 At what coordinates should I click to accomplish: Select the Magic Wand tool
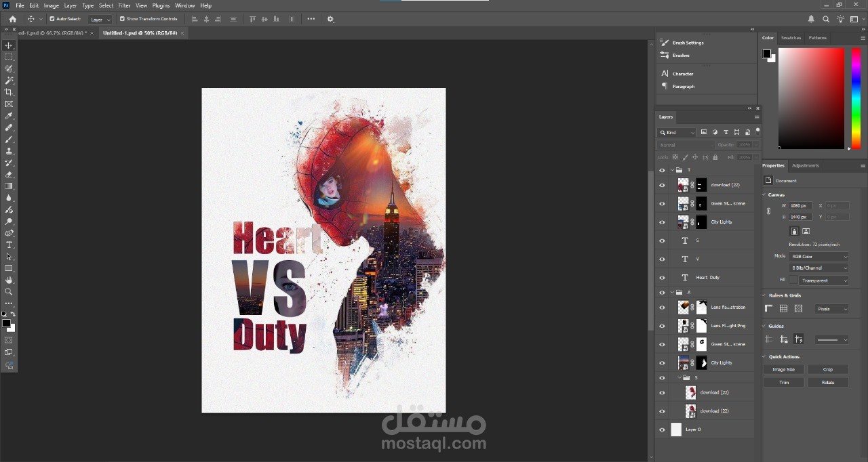pos(9,81)
